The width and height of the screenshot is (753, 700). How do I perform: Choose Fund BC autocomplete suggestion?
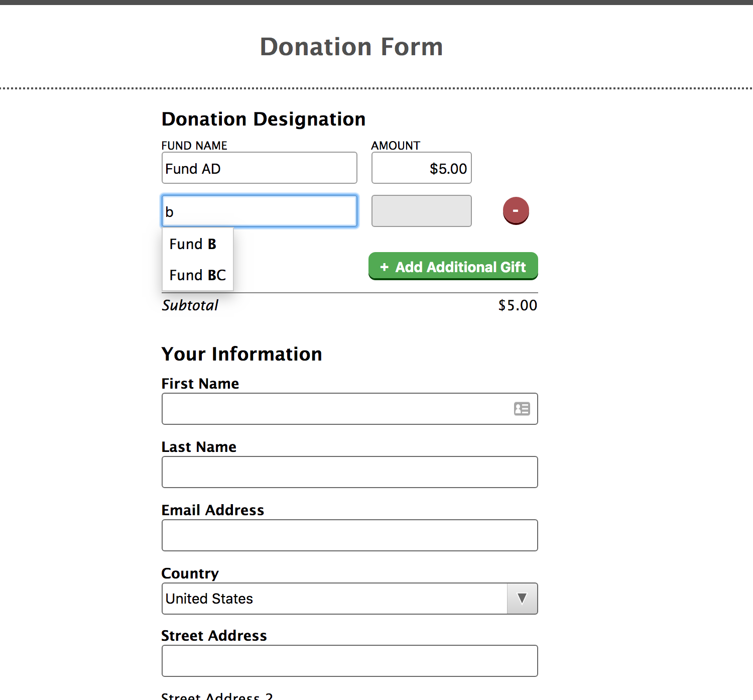pyautogui.click(x=198, y=275)
